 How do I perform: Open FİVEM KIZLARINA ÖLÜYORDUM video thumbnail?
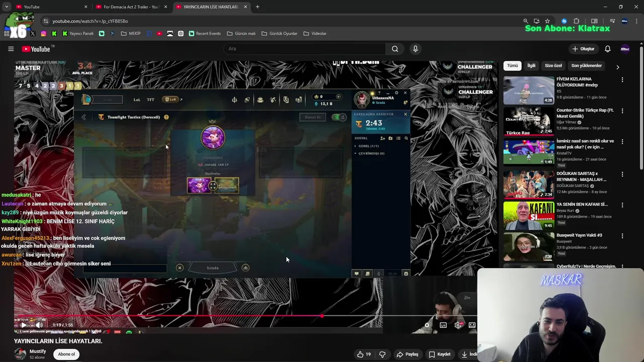click(529, 90)
